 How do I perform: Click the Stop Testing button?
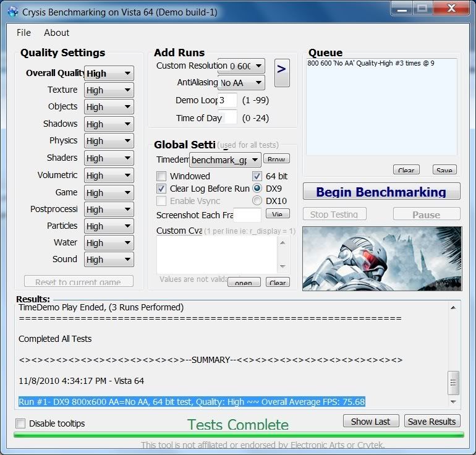click(x=334, y=214)
